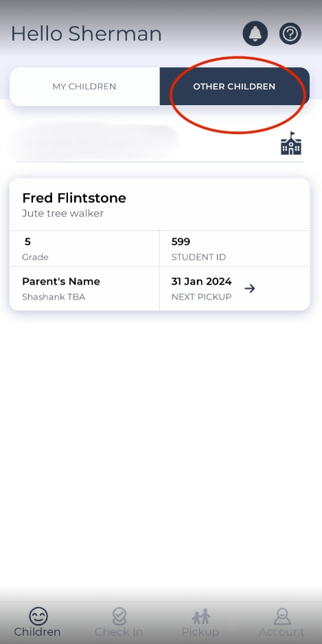Select the Student ID 599 cell
Screen dimensions: 322x644
coord(234,249)
